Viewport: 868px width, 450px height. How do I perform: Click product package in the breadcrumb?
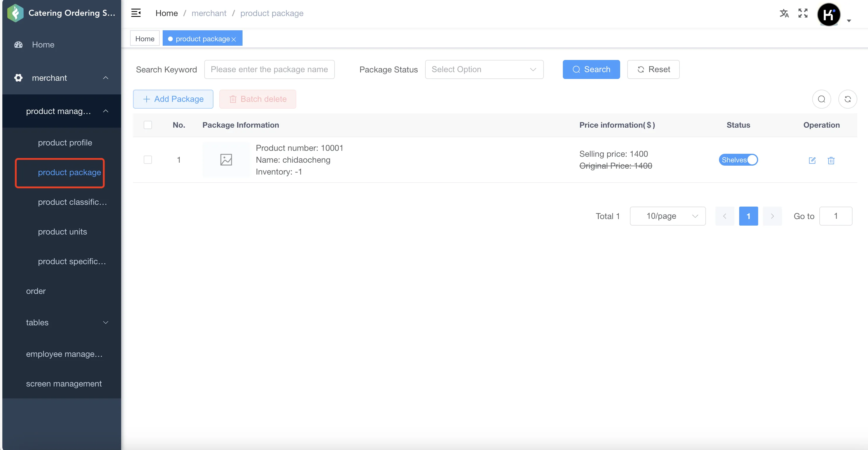272,13
